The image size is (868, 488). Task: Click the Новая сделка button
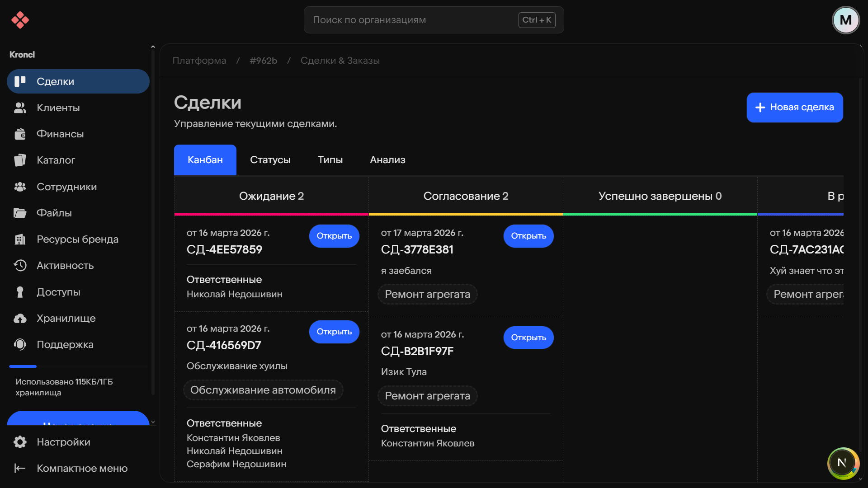794,108
